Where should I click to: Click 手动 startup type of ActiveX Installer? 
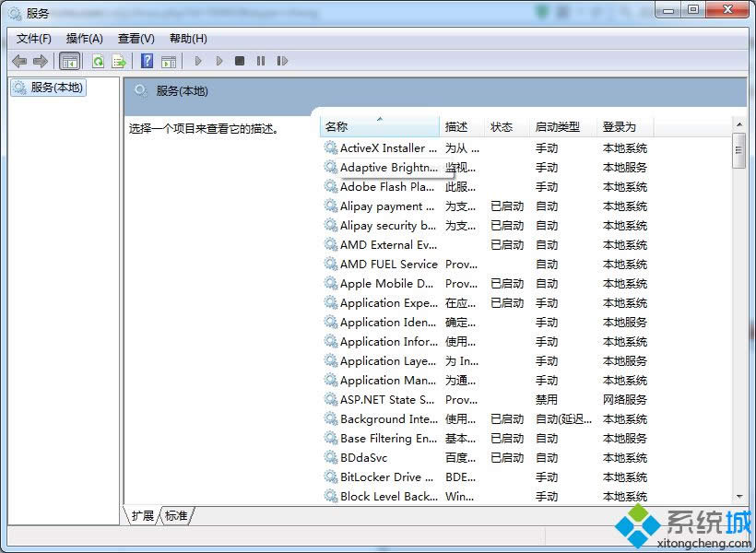(547, 148)
